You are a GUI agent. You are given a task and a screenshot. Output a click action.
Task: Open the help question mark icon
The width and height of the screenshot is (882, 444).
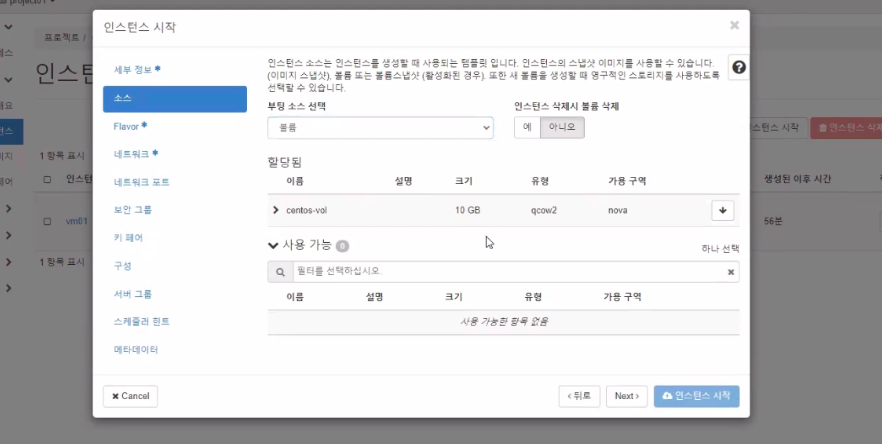pyautogui.click(x=739, y=68)
